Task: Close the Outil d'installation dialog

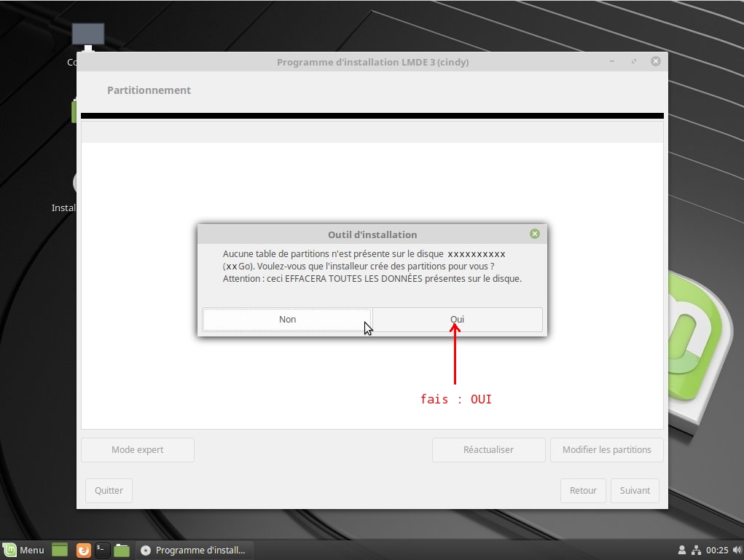Action: pos(535,234)
